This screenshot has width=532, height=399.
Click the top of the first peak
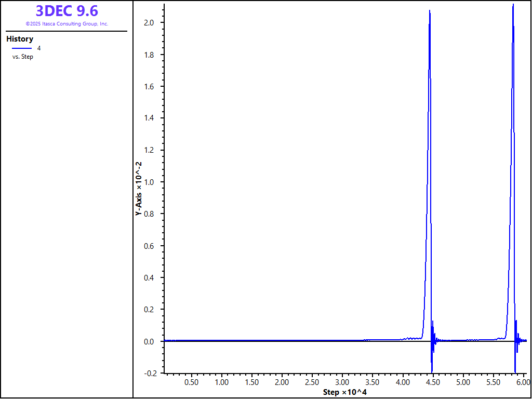tap(430, 10)
